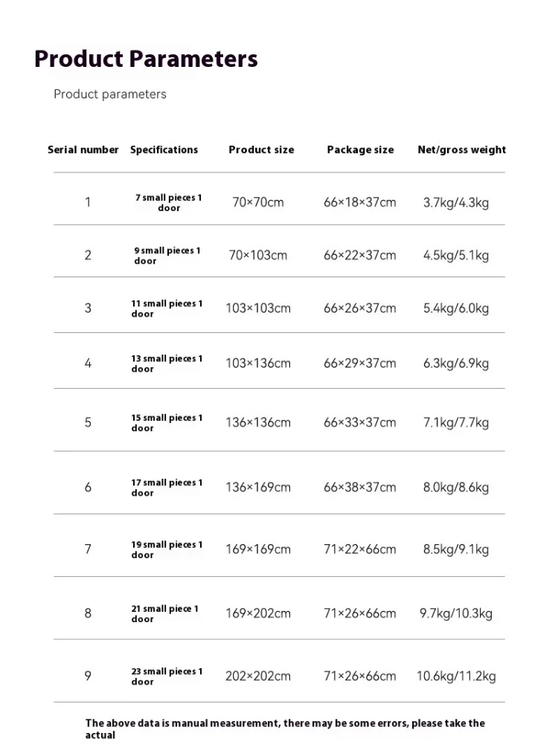The height and width of the screenshot is (756, 558).
Task: Select serial number 7 in the table
Action: coord(88,549)
